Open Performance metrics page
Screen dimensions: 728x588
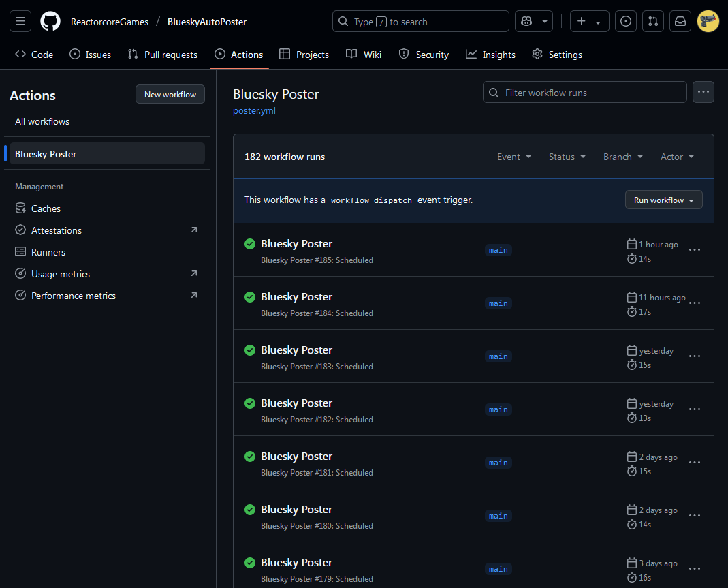pos(107,296)
